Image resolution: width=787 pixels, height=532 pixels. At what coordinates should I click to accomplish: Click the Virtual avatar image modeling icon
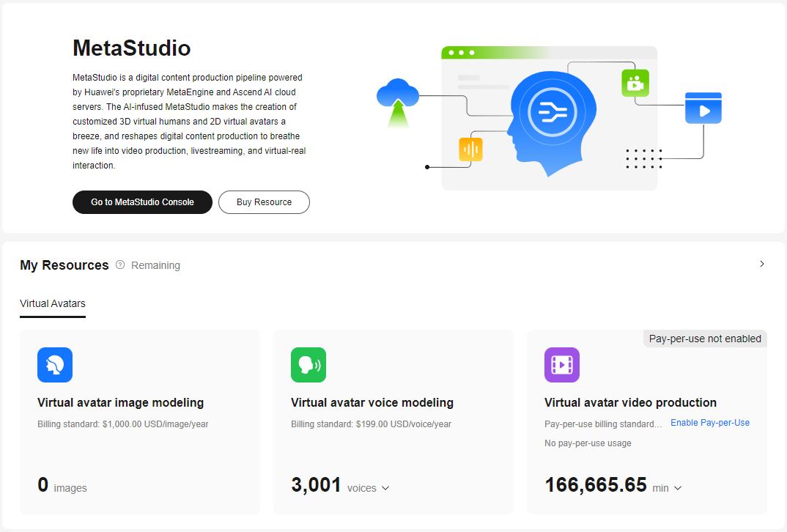[x=55, y=365]
